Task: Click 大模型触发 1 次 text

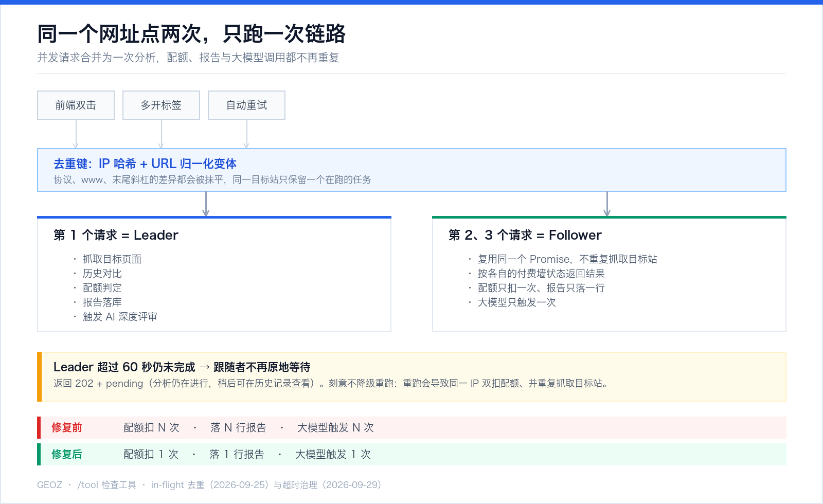Action: 333,454
